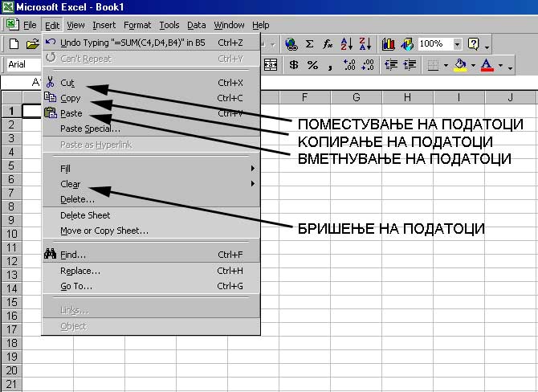Viewport: 538px width, 392px height.
Task: Click the Excel workbook icon beside File
Action: [12, 25]
